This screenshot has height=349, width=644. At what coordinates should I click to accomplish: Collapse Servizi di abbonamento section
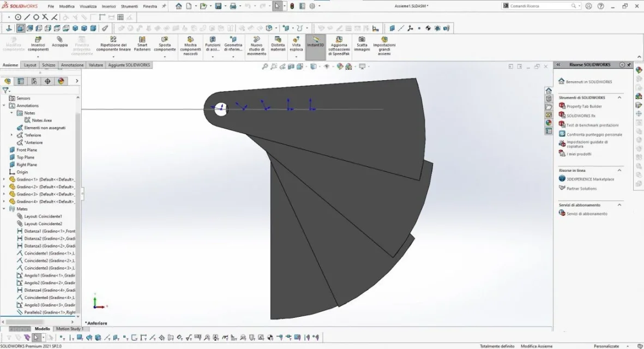point(619,205)
